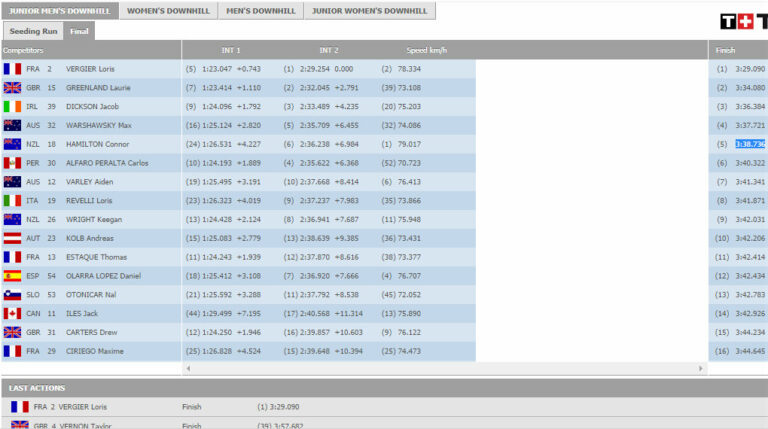Select the Men's Downhill tab
The height and width of the screenshot is (429, 768).
coord(260,12)
